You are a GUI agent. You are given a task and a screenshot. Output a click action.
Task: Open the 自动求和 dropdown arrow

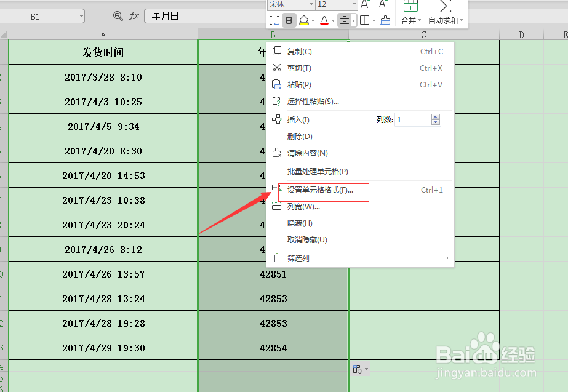click(461, 20)
